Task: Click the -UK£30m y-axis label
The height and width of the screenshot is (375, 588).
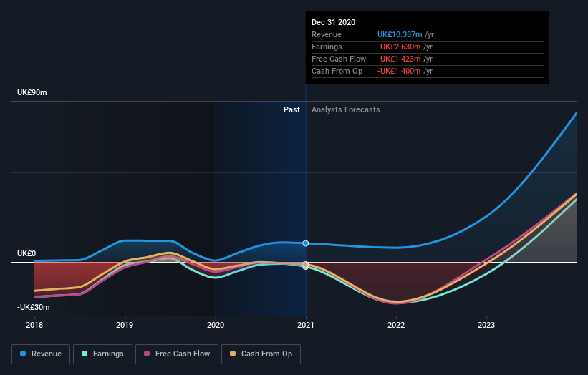Action: coord(34,307)
